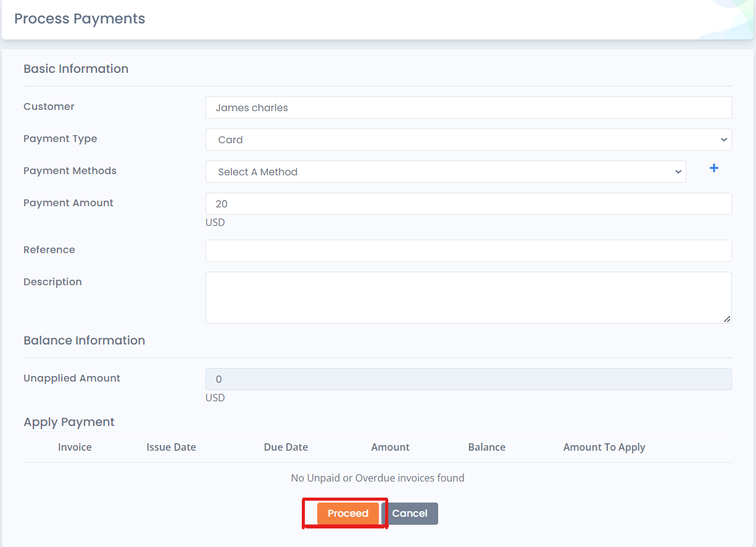Click the blue plus icon to add payment method

coord(713,168)
